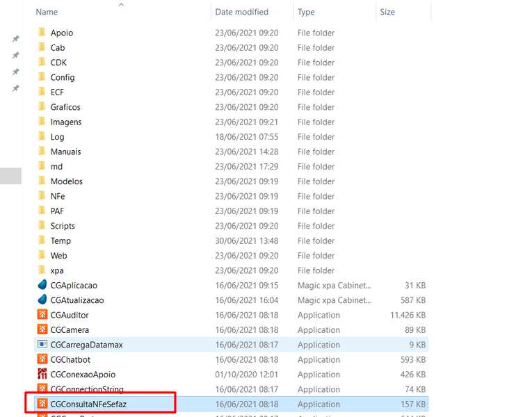Click the 18/06/2021 07:55 date of Log
The width and height of the screenshot is (532, 417).
click(x=247, y=137)
